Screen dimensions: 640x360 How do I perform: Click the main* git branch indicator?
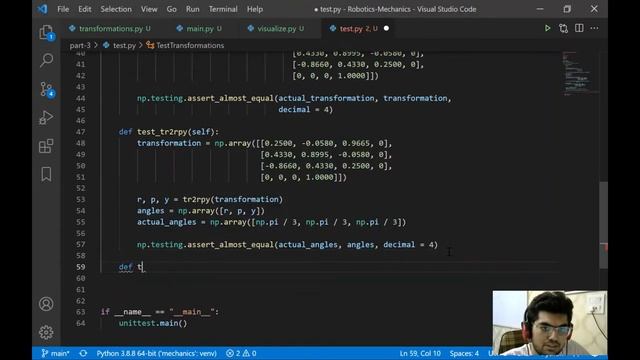[x=56, y=353]
